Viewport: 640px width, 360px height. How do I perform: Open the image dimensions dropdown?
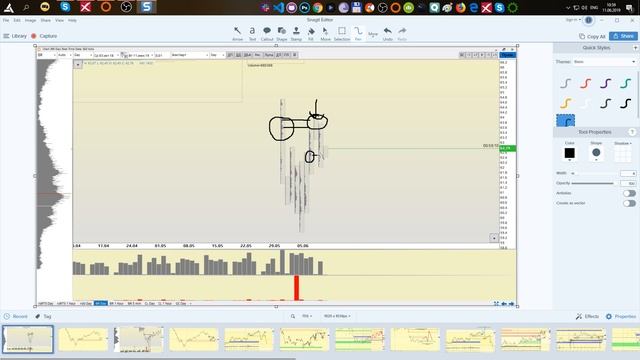click(337, 316)
